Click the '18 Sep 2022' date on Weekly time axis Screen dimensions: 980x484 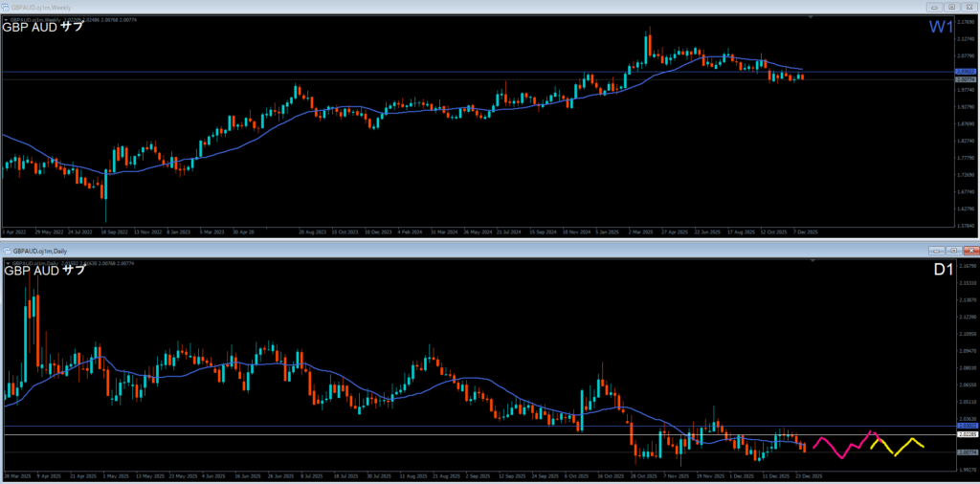coord(115,231)
